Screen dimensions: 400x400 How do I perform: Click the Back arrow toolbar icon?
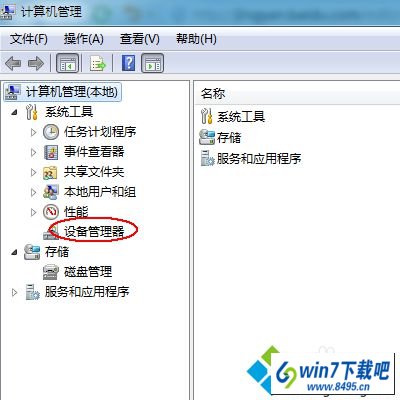click(x=13, y=63)
